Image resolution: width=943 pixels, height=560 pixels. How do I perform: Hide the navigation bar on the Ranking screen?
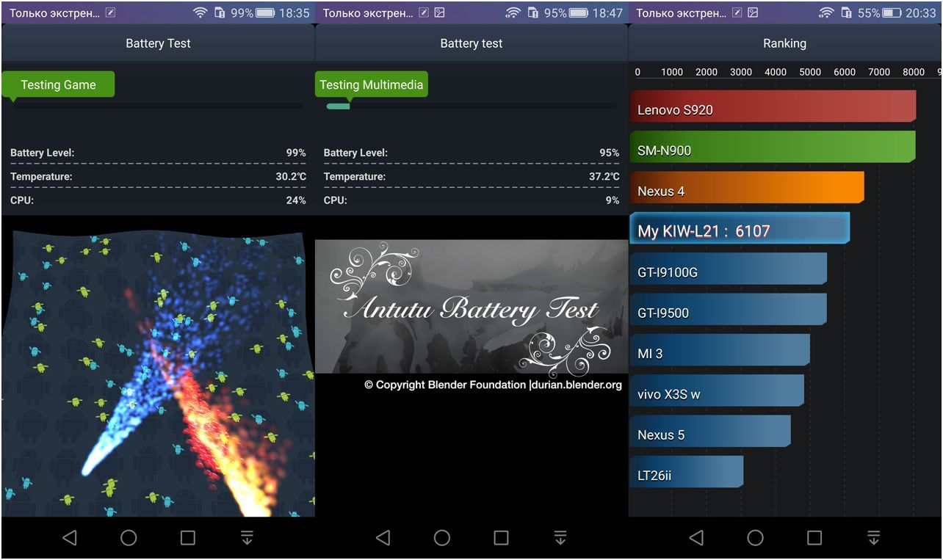pyautogui.click(x=873, y=538)
